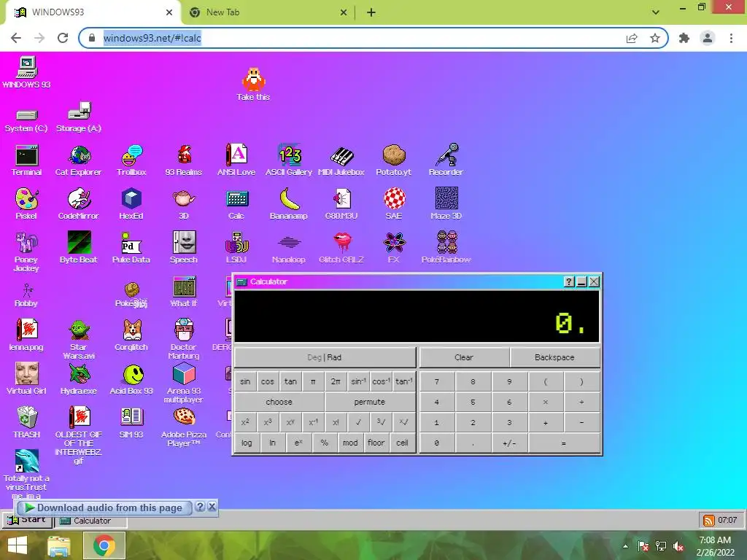The image size is (747, 560).
Task: Switch to the WINDOWS93 browser tab
Action: 93,12
